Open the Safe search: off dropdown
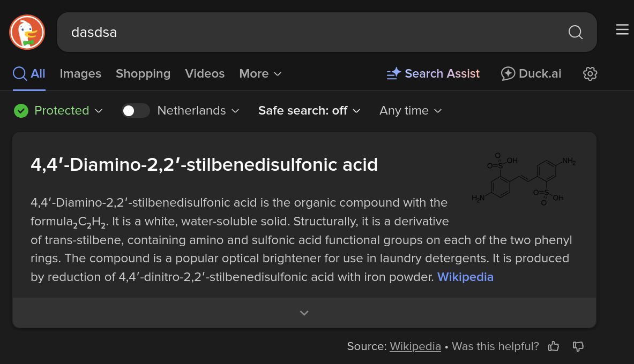This screenshot has height=364, width=634. pyautogui.click(x=309, y=111)
